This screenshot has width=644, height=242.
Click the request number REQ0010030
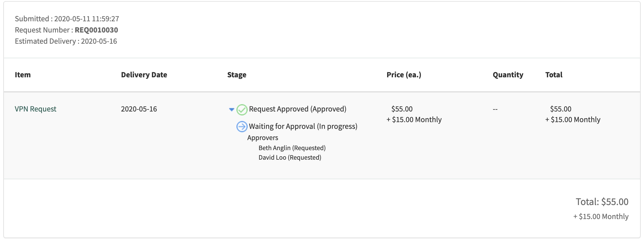click(x=96, y=30)
